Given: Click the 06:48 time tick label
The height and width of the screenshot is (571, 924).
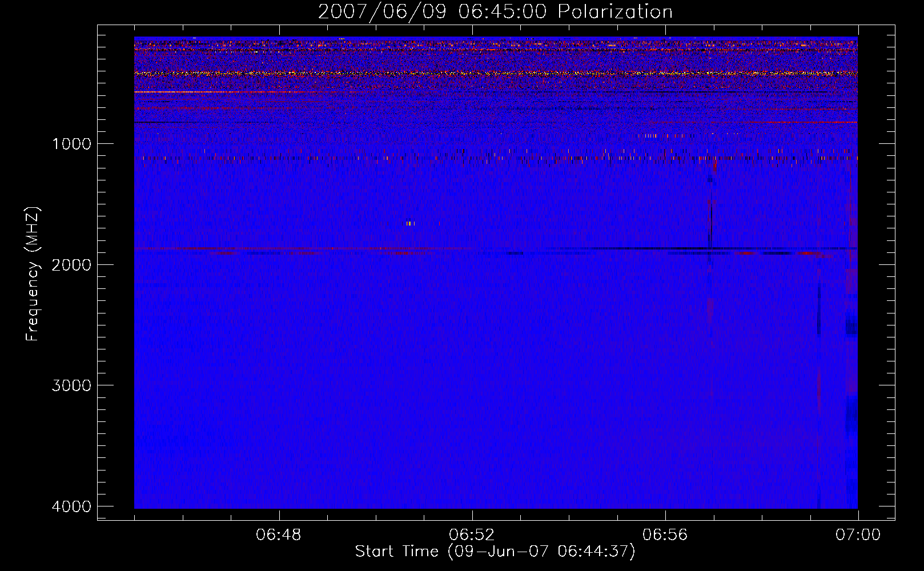Looking at the screenshot, I should click(x=279, y=535).
